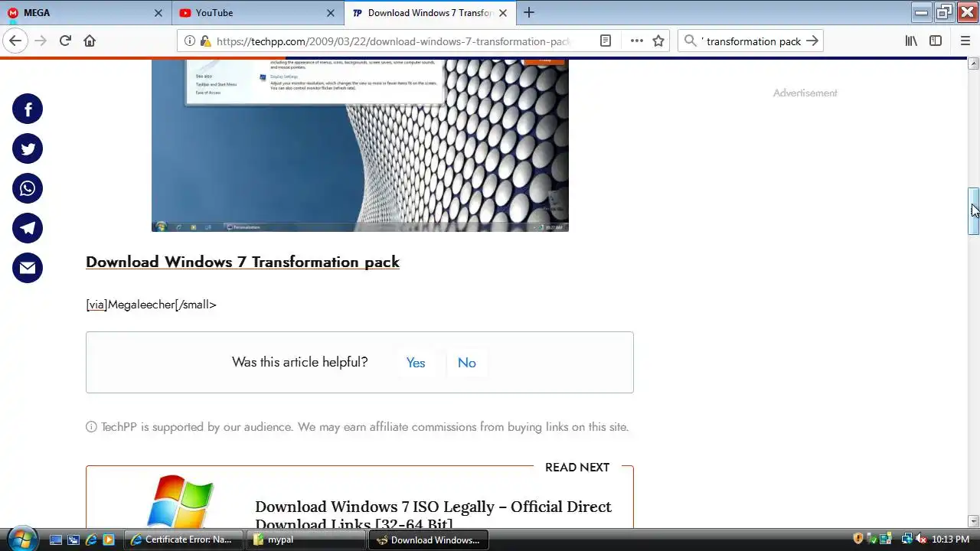Go back to previous page
The height and width of the screenshot is (551, 980).
click(15, 41)
